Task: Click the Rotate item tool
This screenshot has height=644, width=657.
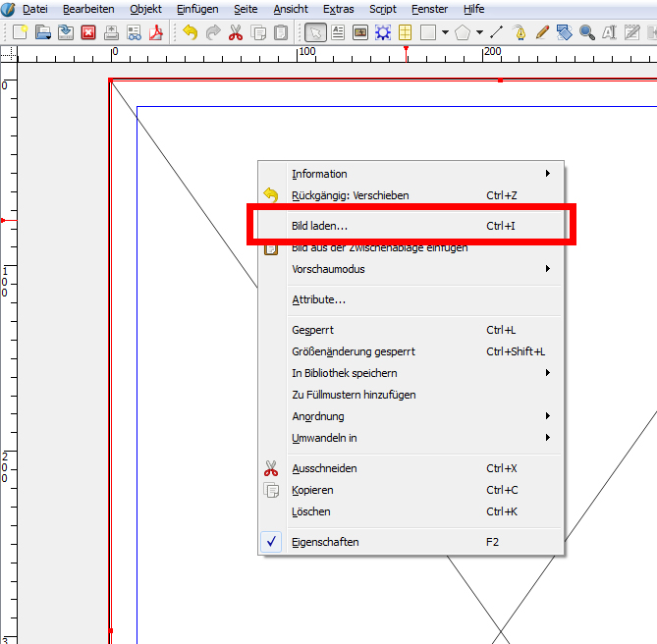Action: [564, 32]
